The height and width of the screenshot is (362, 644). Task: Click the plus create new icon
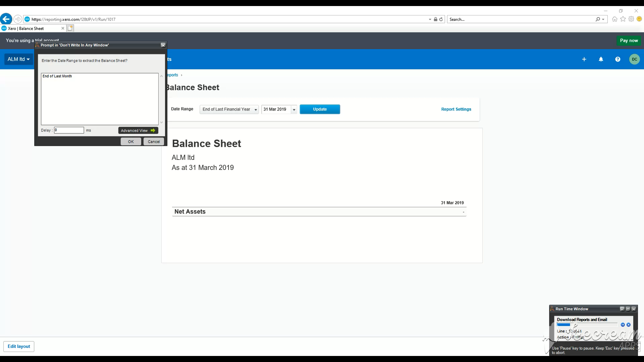click(584, 59)
